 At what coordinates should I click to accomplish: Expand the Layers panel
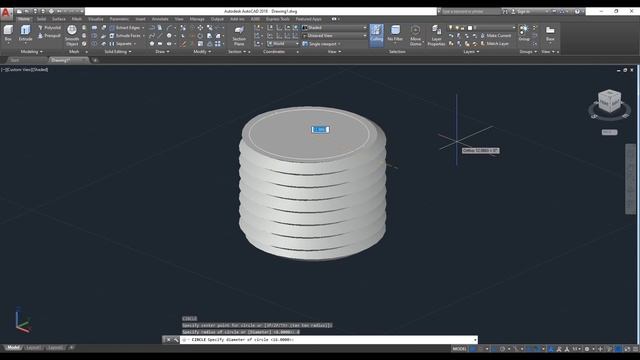tap(471, 52)
